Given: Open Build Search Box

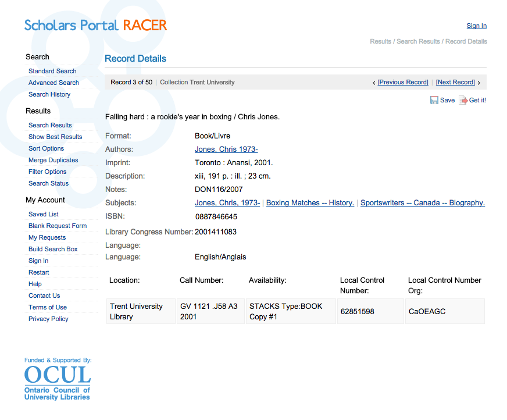Looking at the screenshot, I should coord(53,249).
